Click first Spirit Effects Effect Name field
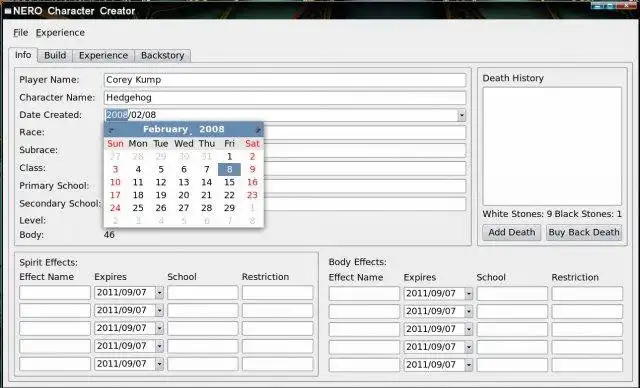The height and width of the screenshot is (388, 640). [x=55, y=293]
